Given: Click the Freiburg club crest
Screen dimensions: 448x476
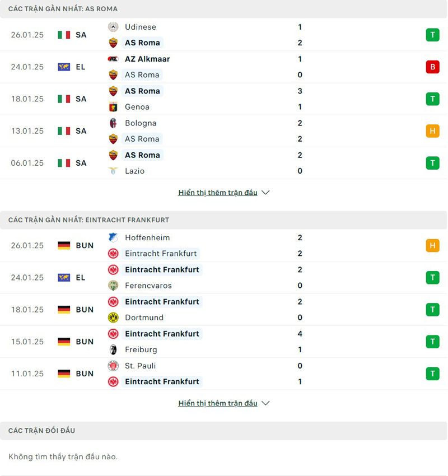Looking at the screenshot, I should point(113,349).
